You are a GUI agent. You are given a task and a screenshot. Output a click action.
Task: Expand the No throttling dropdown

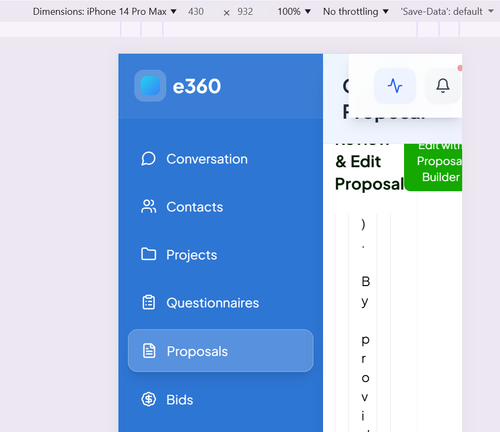pyautogui.click(x=356, y=12)
